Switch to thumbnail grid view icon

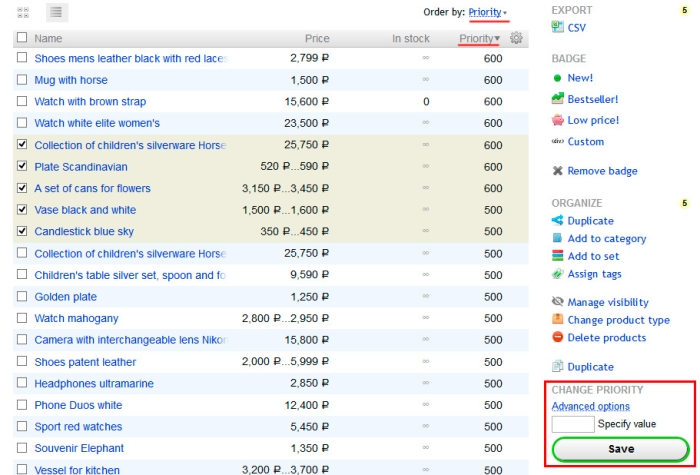click(23, 12)
